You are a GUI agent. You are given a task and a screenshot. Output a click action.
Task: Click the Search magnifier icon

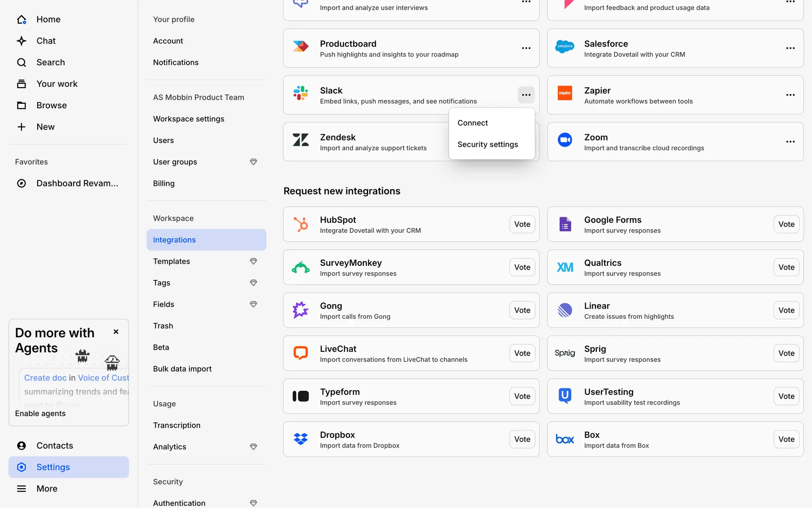(21, 63)
